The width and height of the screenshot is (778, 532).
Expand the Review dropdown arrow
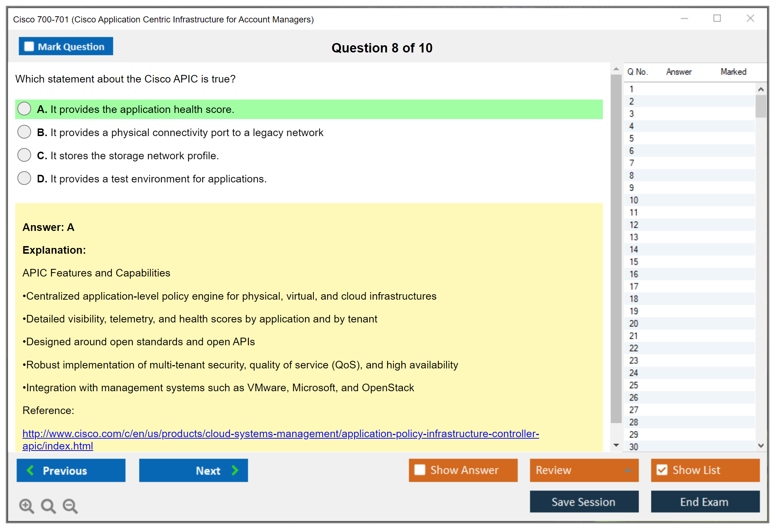click(x=628, y=470)
